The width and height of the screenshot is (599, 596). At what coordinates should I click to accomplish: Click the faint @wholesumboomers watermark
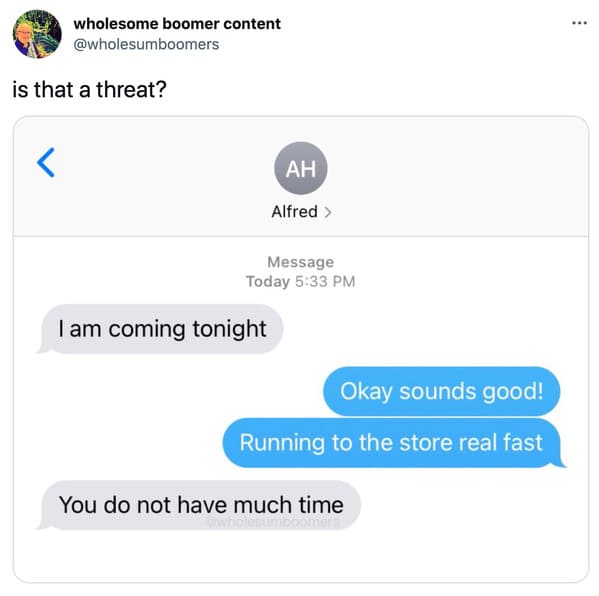[273, 522]
